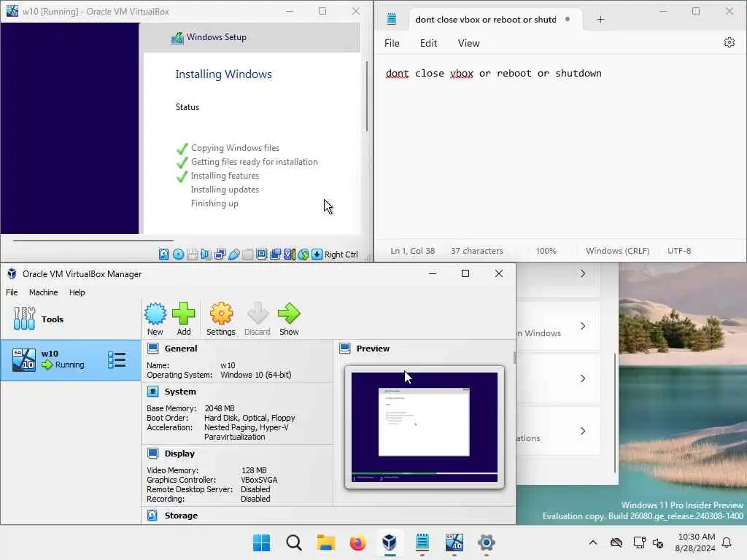The image size is (747, 560).
Task: Show hidden system tray icons
Action: (x=593, y=542)
